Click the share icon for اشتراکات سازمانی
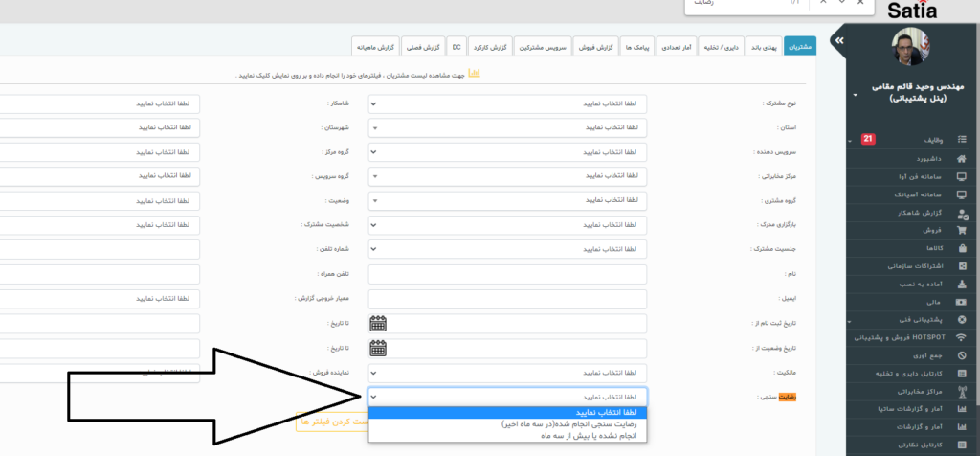 point(962,266)
